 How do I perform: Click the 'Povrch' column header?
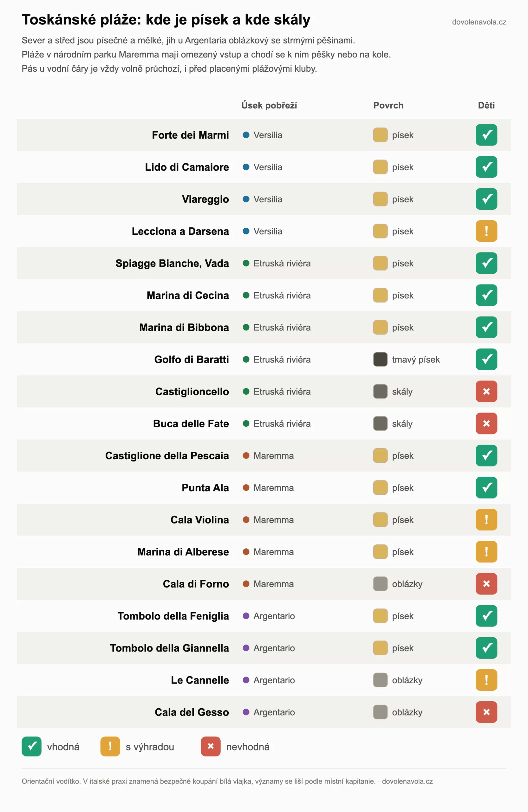[x=388, y=105]
